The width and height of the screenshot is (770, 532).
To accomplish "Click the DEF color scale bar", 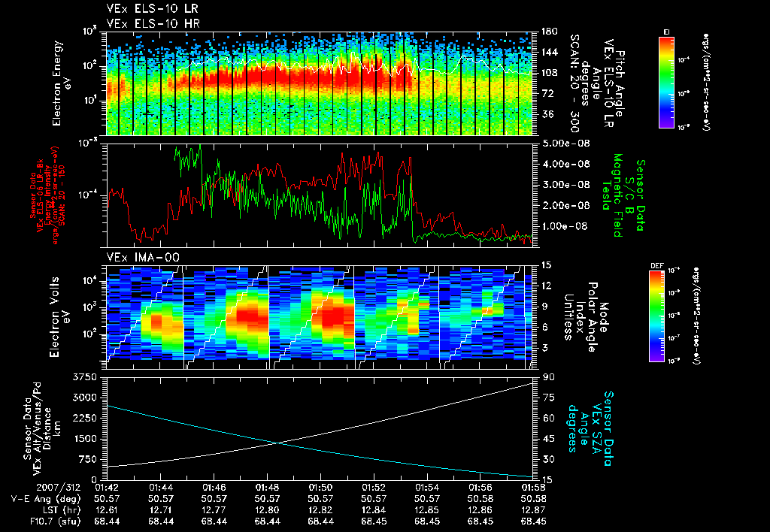I will 657,316.
